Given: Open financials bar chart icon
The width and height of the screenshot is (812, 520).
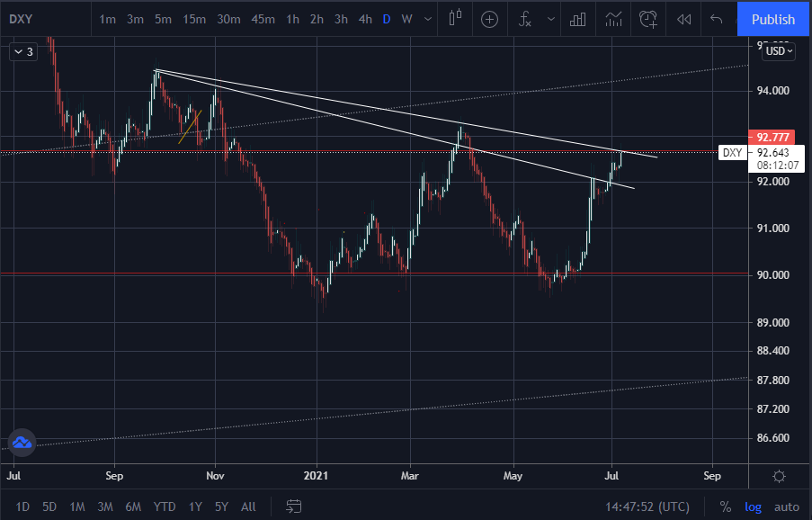Looking at the screenshot, I should point(577,19).
